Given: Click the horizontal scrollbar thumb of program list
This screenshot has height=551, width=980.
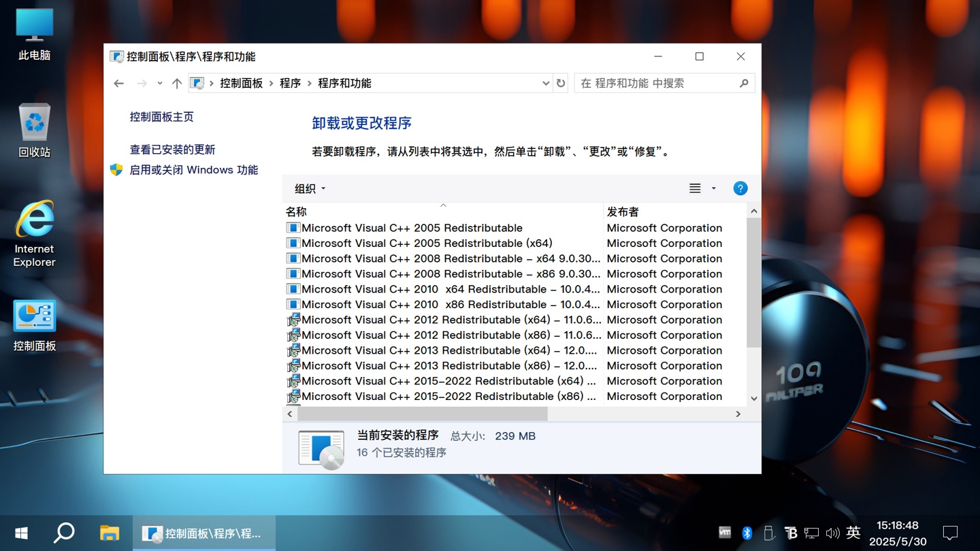Looking at the screenshot, I should [x=423, y=414].
